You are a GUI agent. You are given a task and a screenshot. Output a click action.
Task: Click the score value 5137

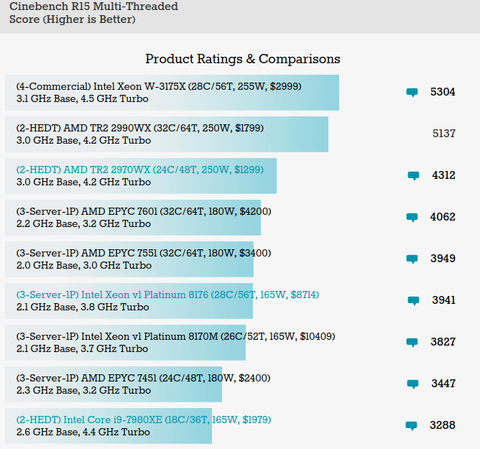(444, 133)
